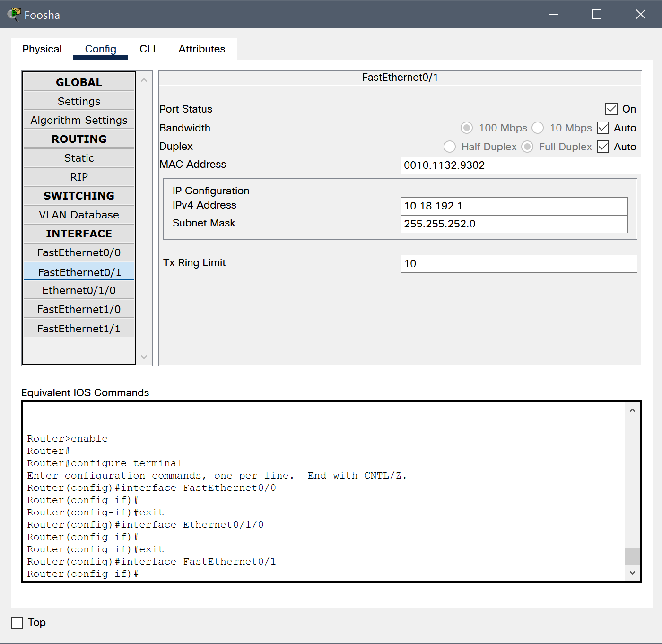This screenshot has width=662, height=644.
Task: Select 100 Mbps bandwidth radio
Action: [467, 128]
